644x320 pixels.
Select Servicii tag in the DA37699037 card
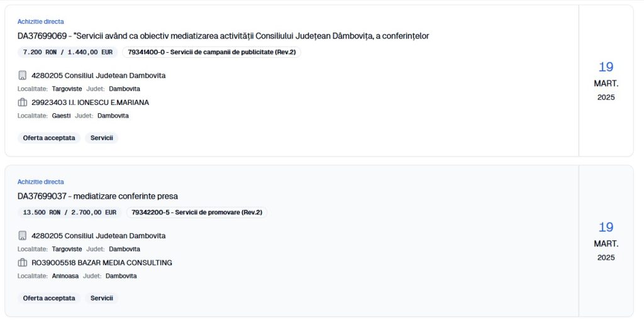[x=101, y=298]
